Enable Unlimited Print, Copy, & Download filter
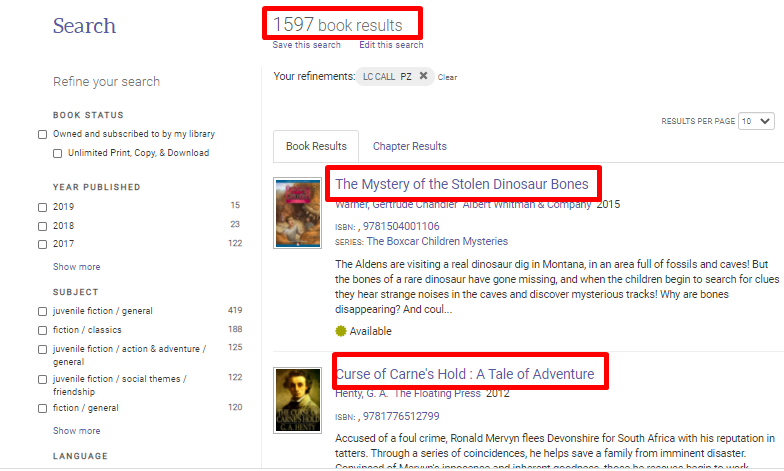Viewport: 784px width, 471px height. point(58,154)
